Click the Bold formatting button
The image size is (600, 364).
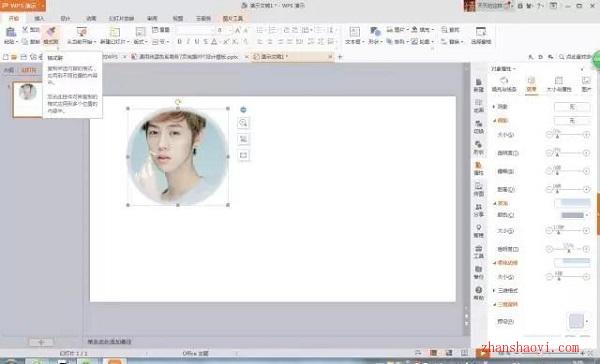click(179, 41)
